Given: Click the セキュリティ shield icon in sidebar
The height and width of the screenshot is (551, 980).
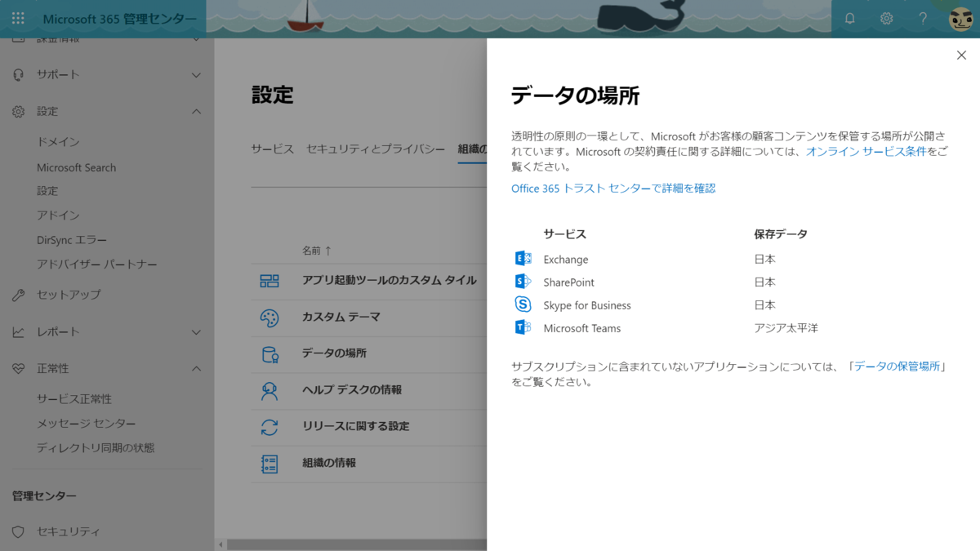Looking at the screenshot, I should coord(18,531).
